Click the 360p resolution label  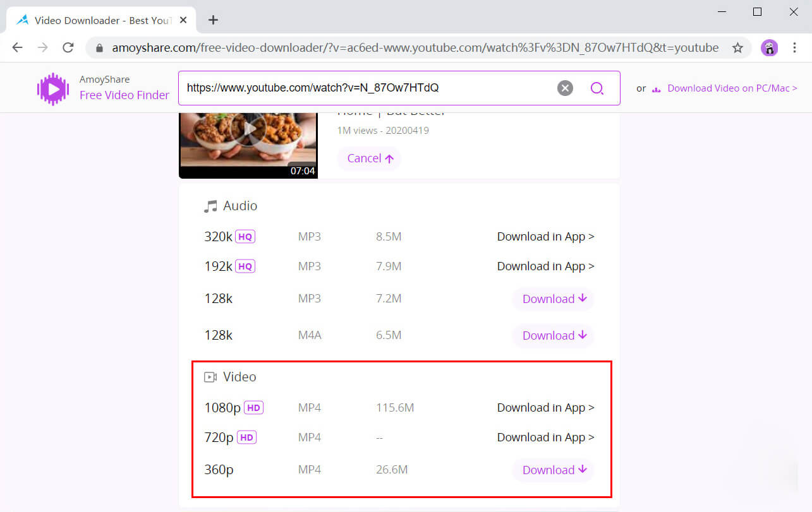coord(219,470)
